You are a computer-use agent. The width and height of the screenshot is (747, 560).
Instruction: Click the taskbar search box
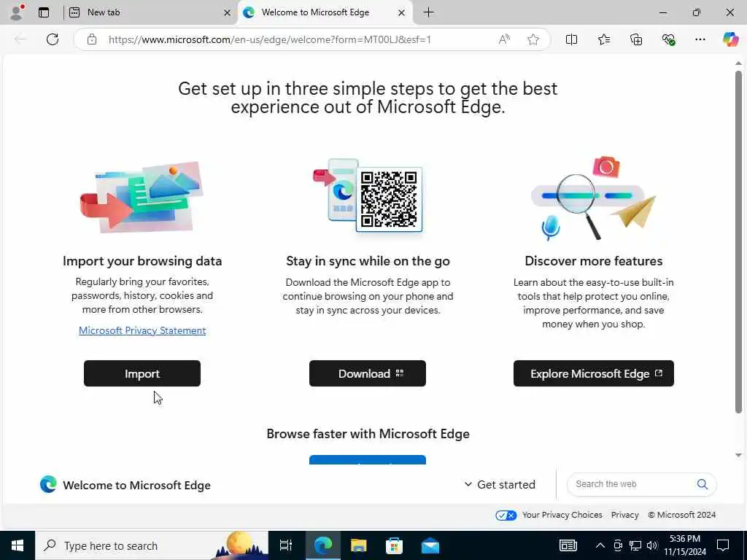point(152,545)
